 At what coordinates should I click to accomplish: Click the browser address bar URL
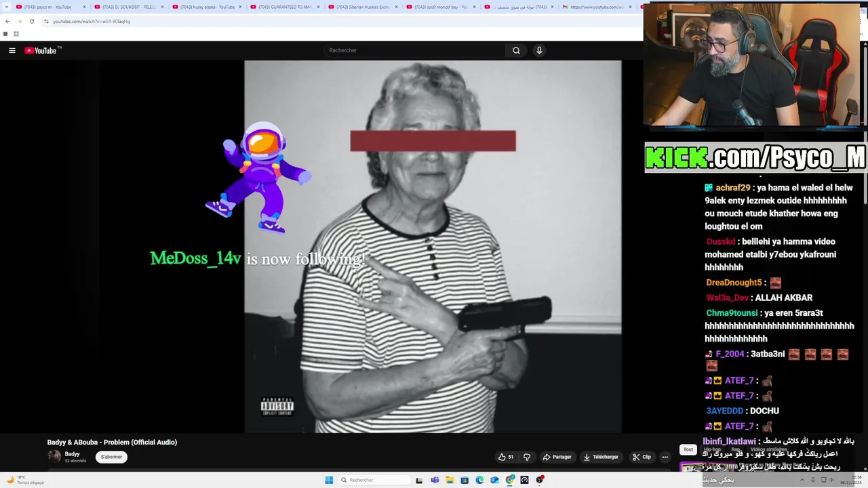pyautogui.click(x=92, y=21)
